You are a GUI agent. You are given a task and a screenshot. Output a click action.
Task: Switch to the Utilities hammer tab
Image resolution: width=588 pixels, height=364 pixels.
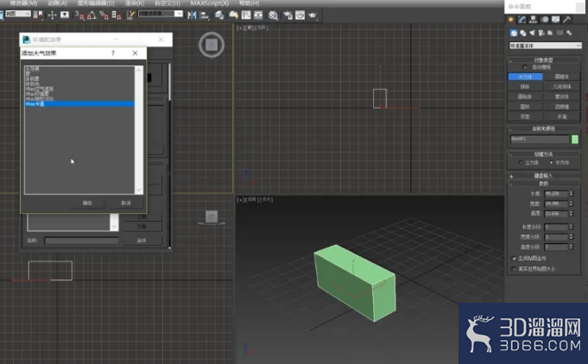point(566,20)
